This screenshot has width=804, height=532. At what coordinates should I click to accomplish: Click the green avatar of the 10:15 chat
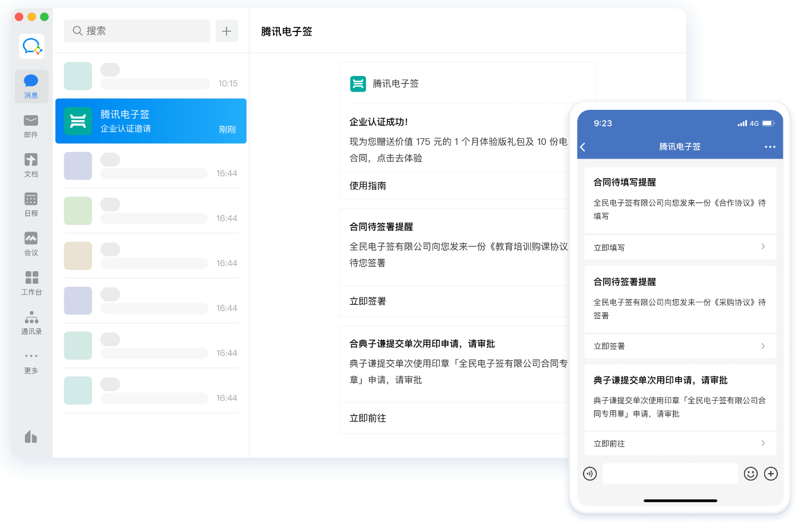78,76
